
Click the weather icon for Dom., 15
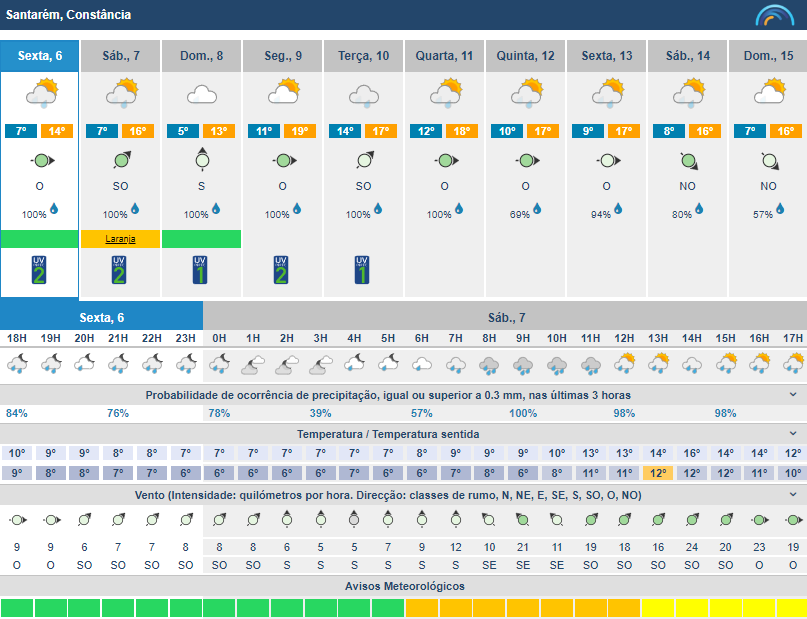point(768,95)
